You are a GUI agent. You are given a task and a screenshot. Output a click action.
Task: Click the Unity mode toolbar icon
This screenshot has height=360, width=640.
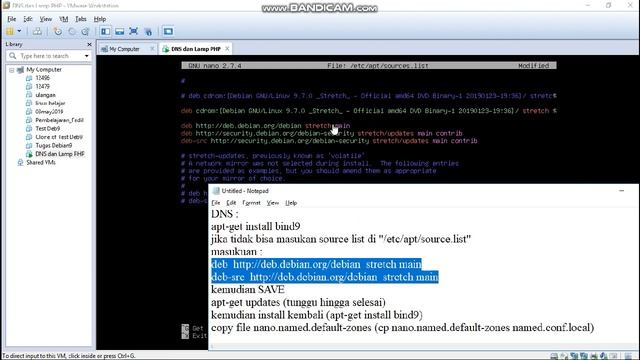(148, 31)
